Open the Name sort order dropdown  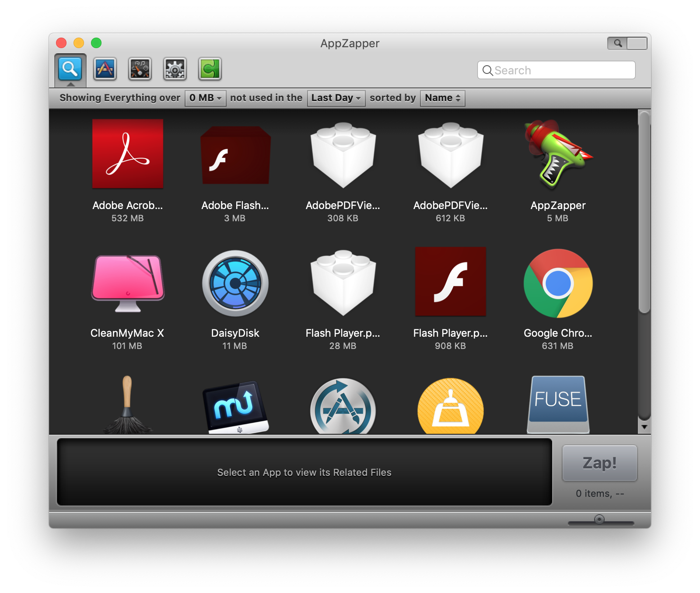pyautogui.click(x=442, y=98)
